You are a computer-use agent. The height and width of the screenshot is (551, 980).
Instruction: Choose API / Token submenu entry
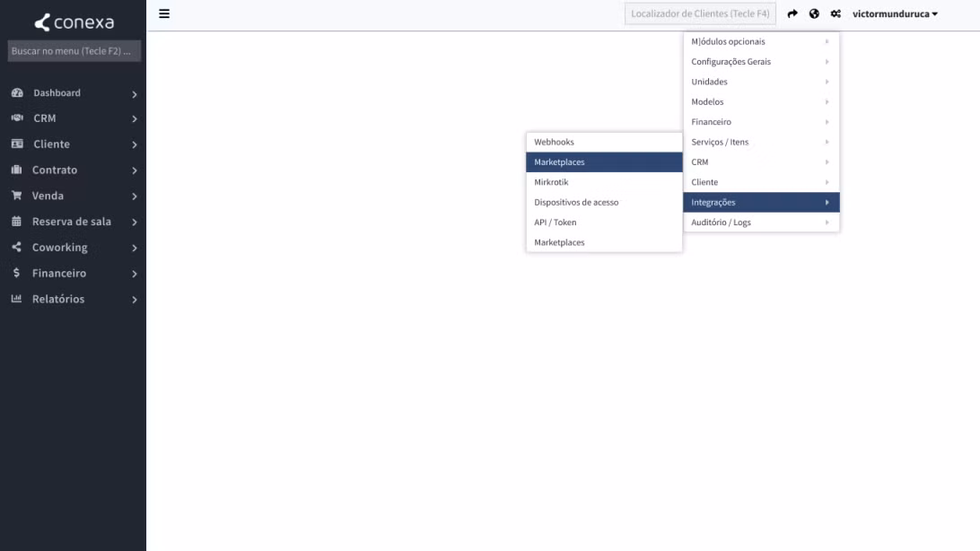coord(556,223)
